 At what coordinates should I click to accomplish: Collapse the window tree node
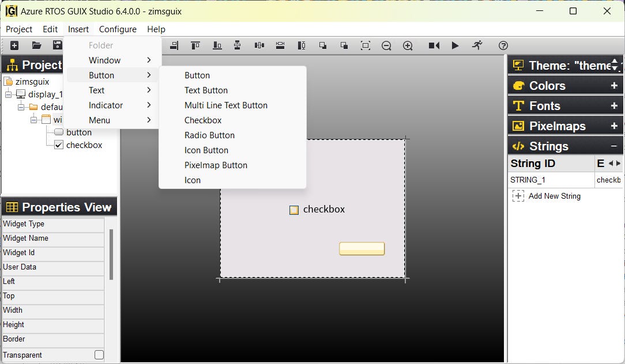tap(33, 120)
